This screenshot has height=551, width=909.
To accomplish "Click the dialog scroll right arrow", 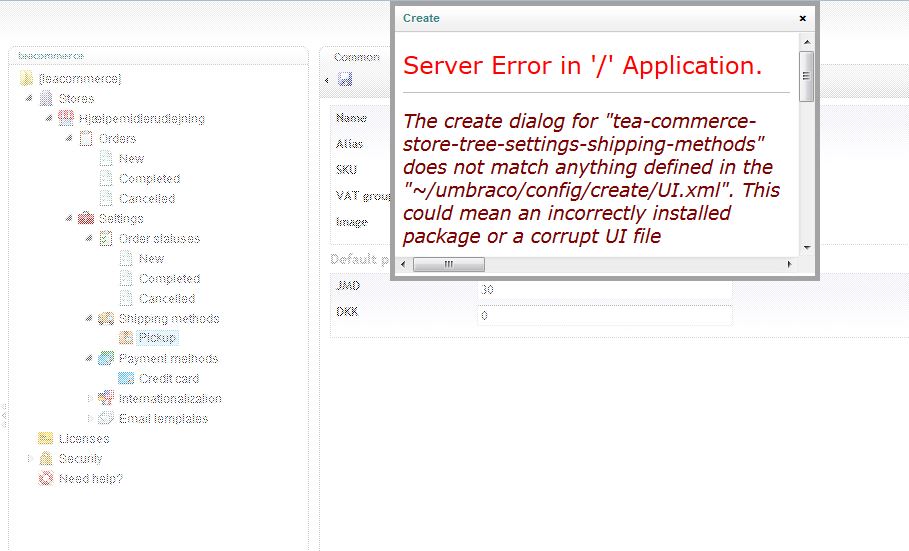I will [789, 264].
